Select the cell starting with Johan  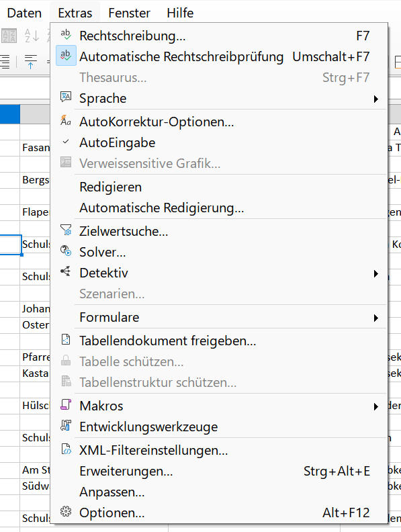pyautogui.click(x=36, y=309)
